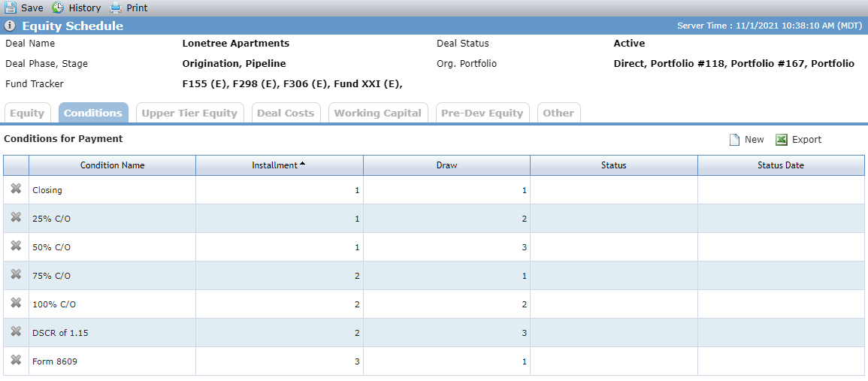Delete the DSCR of 1.15 row

pos(16,331)
